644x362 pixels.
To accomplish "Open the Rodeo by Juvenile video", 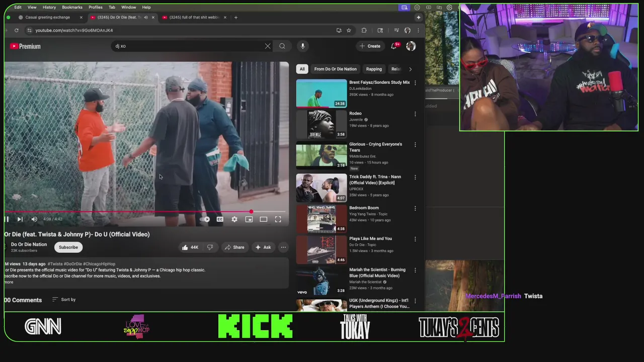I will point(355,113).
